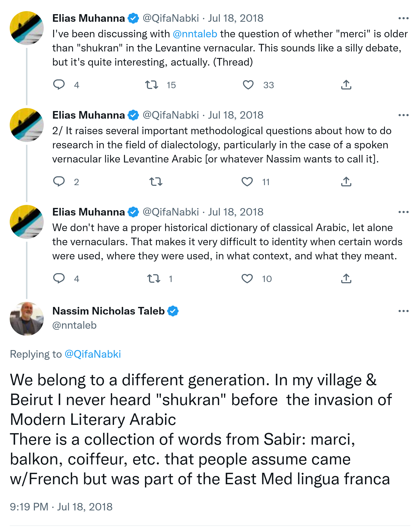Share the first Elias Muhanna tweet
Viewport: 419px width, 532px height.
pyautogui.click(x=346, y=85)
